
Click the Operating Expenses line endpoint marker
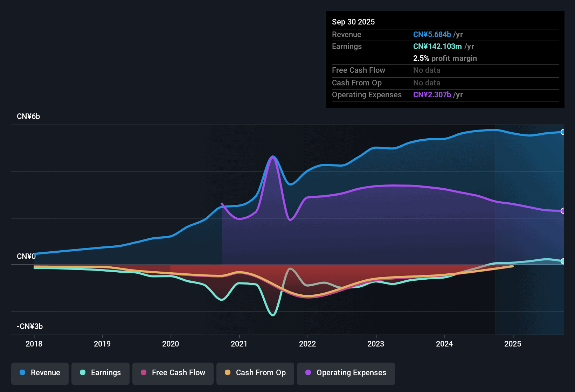click(x=563, y=211)
